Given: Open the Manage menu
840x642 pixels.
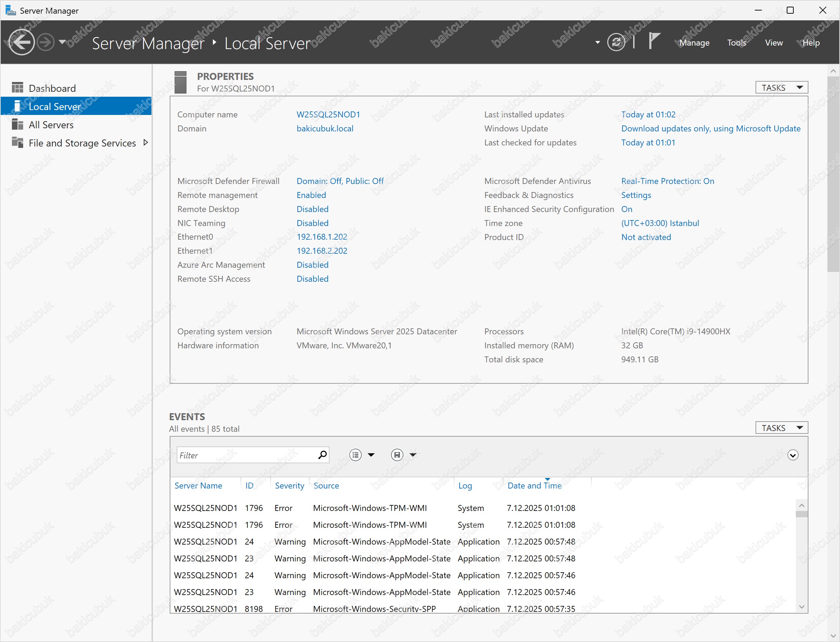Looking at the screenshot, I should tap(694, 43).
